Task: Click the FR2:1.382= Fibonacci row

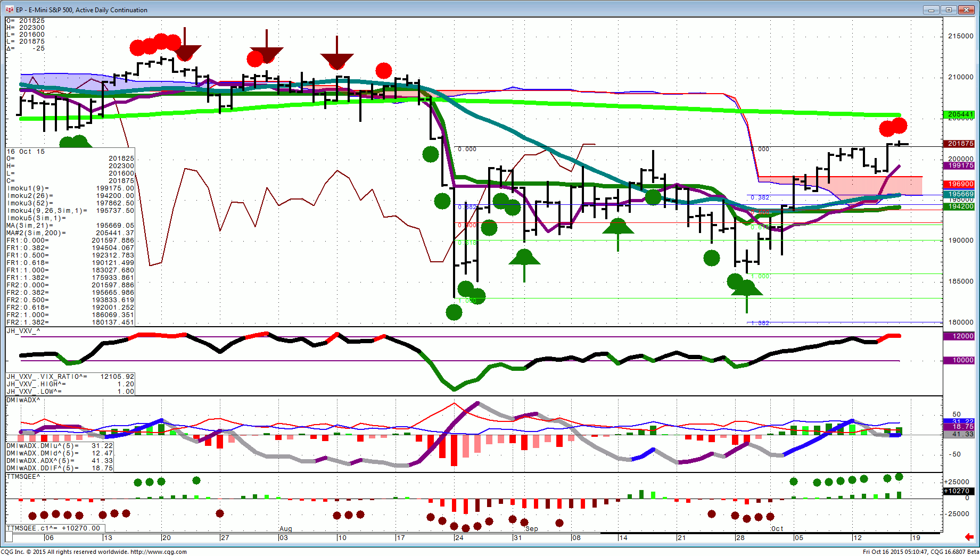Action: pyautogui.click(x=70, y=322)
